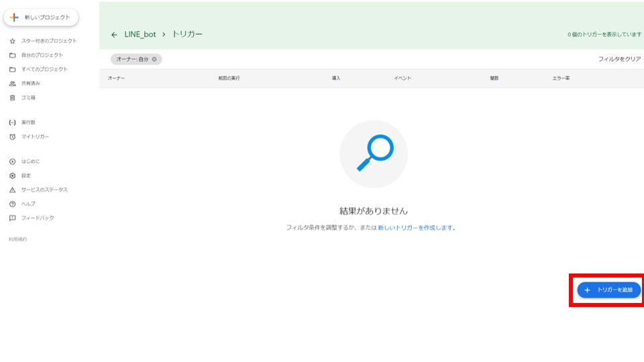
Task: Open 共有済み (shared) people icon
Action: coord(13,84)
